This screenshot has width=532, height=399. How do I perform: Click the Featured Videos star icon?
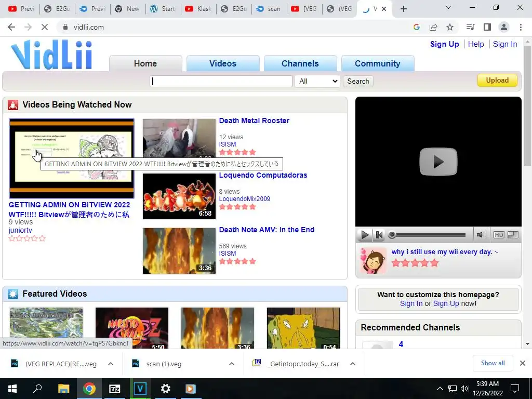pyautogui.click(x=13, y=294)
